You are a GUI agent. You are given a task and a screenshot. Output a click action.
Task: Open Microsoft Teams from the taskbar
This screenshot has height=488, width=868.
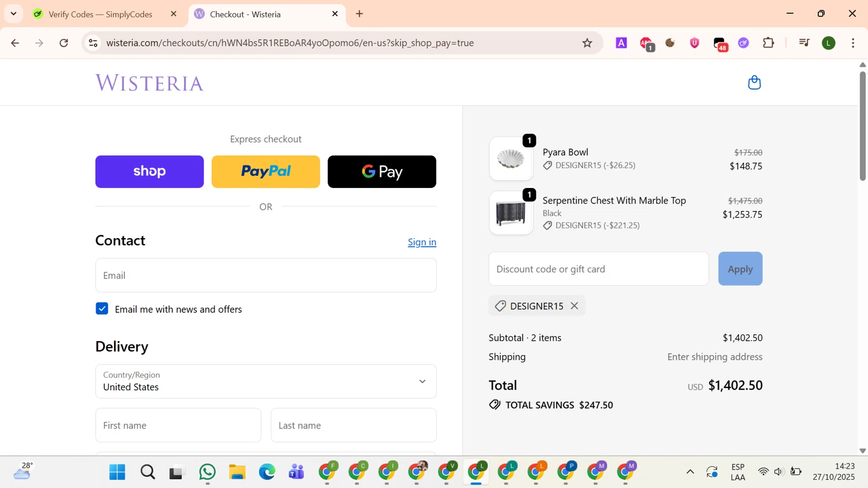point(296,472)
